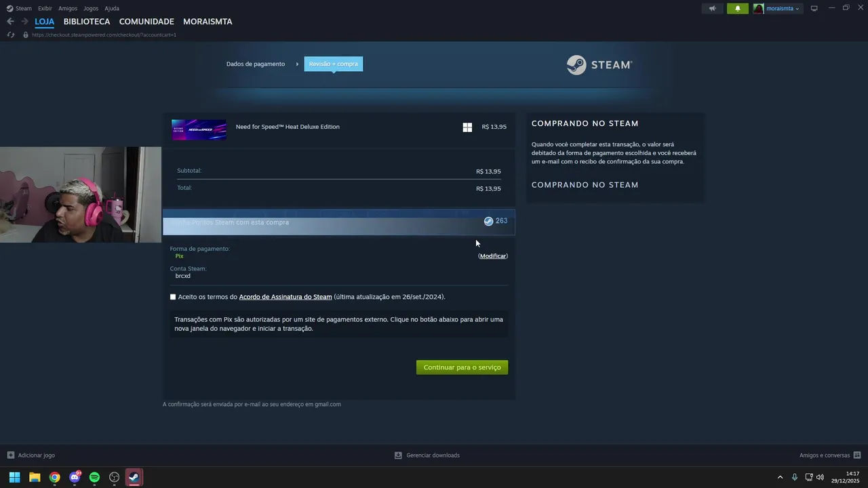Screen dimensions: 868x488
Task: Click Modificar to change payment method
Action: [x=493, y=256]
